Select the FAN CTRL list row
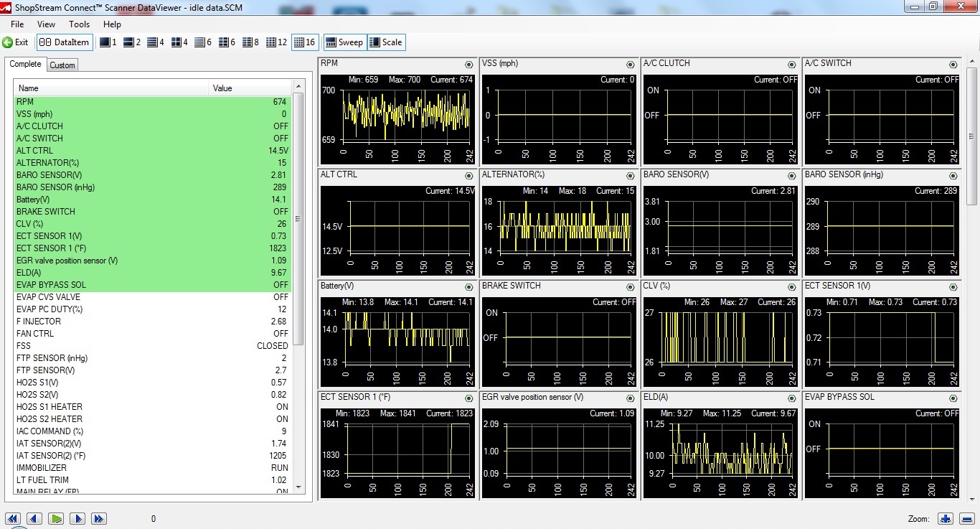 (x=152, y=334)
